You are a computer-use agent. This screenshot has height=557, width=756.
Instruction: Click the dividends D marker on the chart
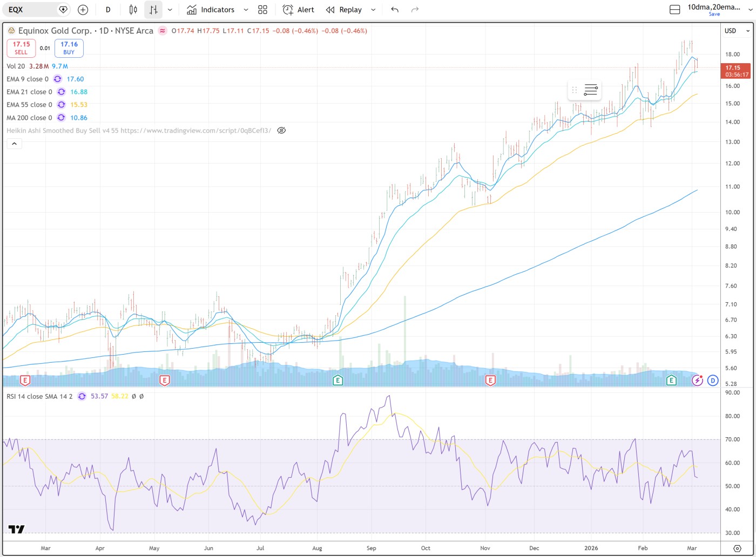pos(713,381)
